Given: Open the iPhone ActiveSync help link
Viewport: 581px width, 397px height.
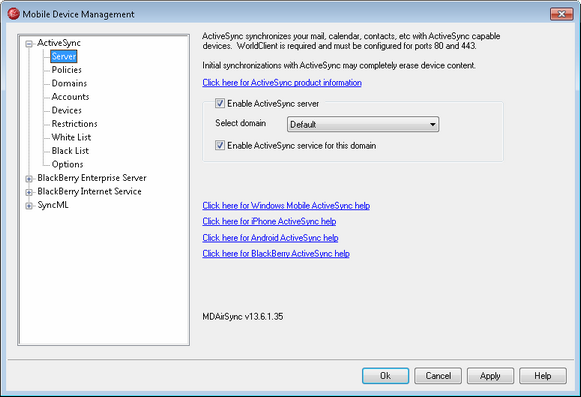Looking at the screenshot, I should pos(269,221).
